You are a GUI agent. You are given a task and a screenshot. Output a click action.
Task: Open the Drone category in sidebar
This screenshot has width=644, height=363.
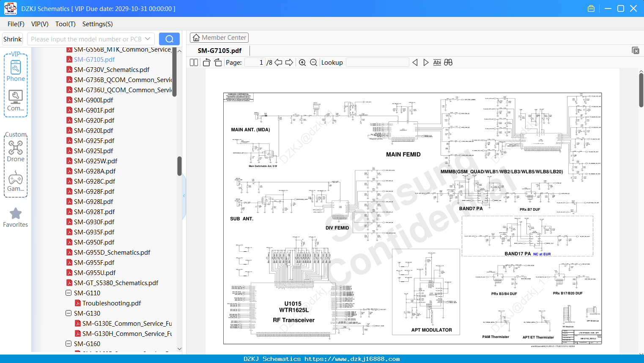pyautogui.click(x=16, y=151)
